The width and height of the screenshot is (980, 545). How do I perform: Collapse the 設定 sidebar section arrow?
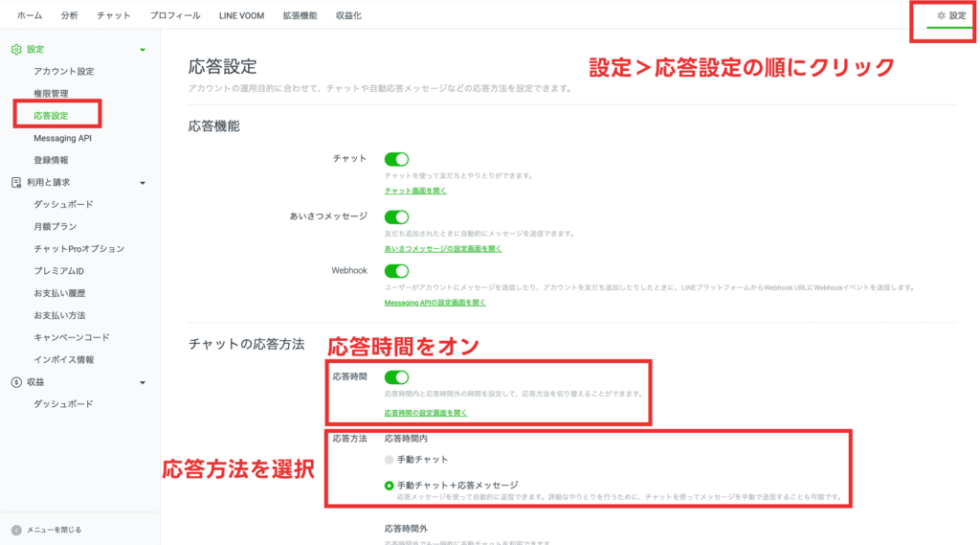pos(143,49)
